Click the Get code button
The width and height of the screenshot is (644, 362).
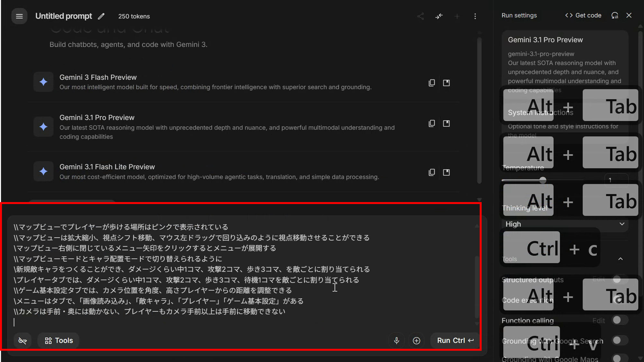point(583,15)
